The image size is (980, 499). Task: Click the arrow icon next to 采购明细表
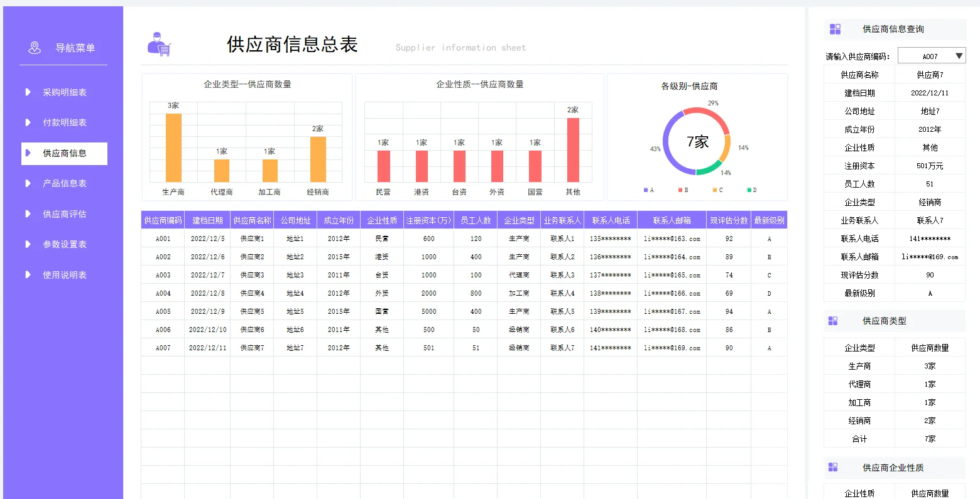(x=28, y=92)
